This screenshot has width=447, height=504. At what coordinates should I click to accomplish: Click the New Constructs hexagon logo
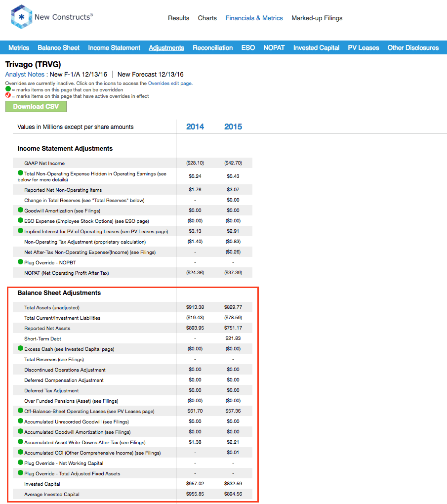coord(21,17)
